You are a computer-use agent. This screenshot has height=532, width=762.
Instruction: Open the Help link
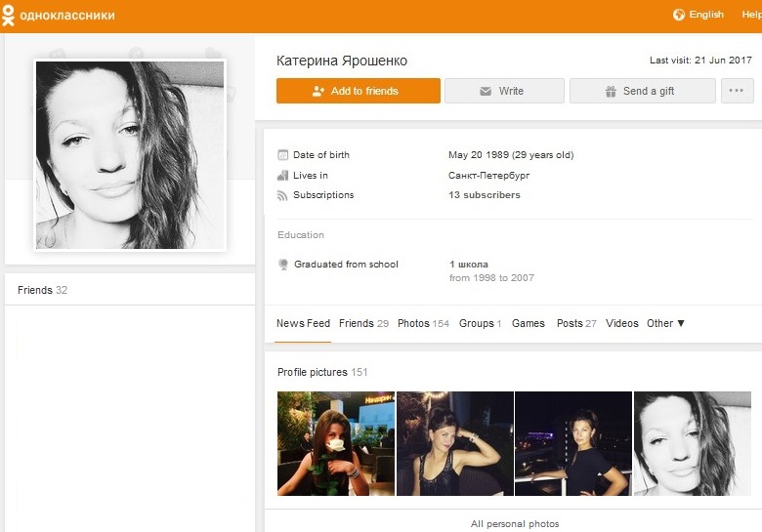pos(751,15)
